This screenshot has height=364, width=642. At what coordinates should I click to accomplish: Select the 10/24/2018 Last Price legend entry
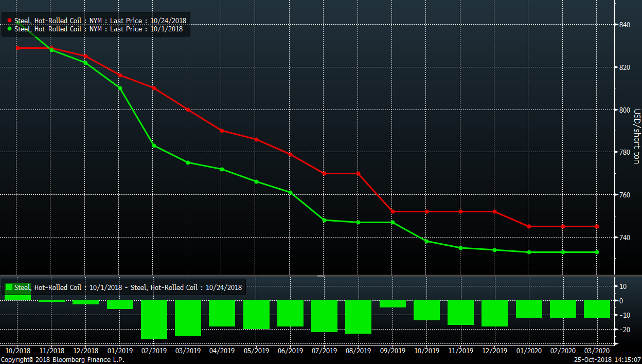100,21
